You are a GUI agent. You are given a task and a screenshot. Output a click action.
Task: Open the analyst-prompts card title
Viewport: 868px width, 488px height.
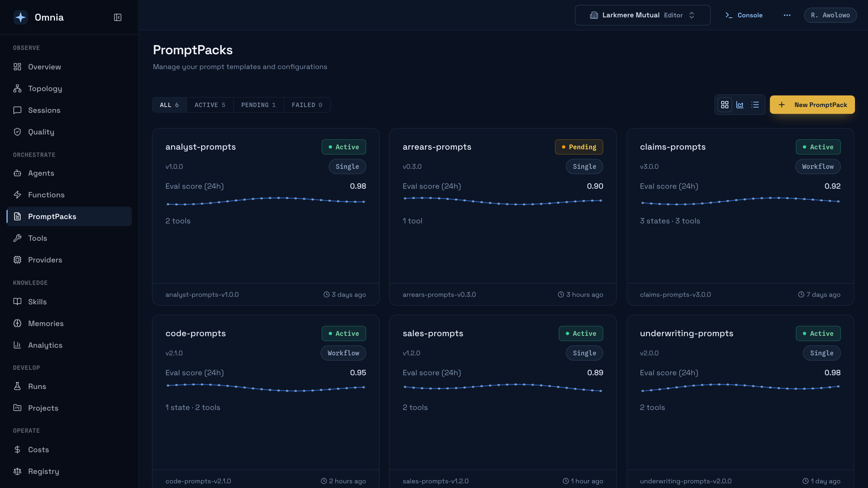click(201, 147)
